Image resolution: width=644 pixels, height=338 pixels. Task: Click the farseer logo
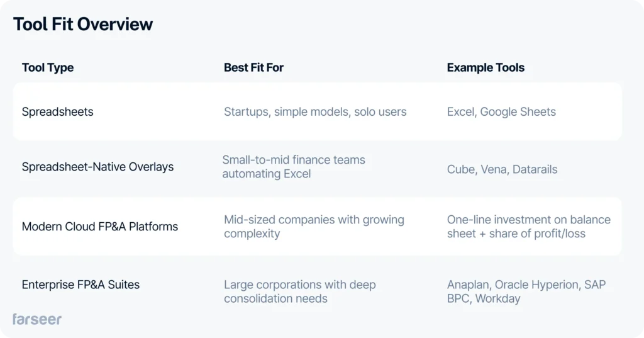(x=37, y=319)
